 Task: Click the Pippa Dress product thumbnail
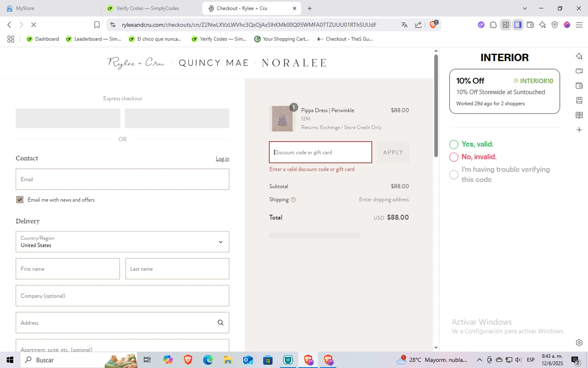click(x=282, y=118)
